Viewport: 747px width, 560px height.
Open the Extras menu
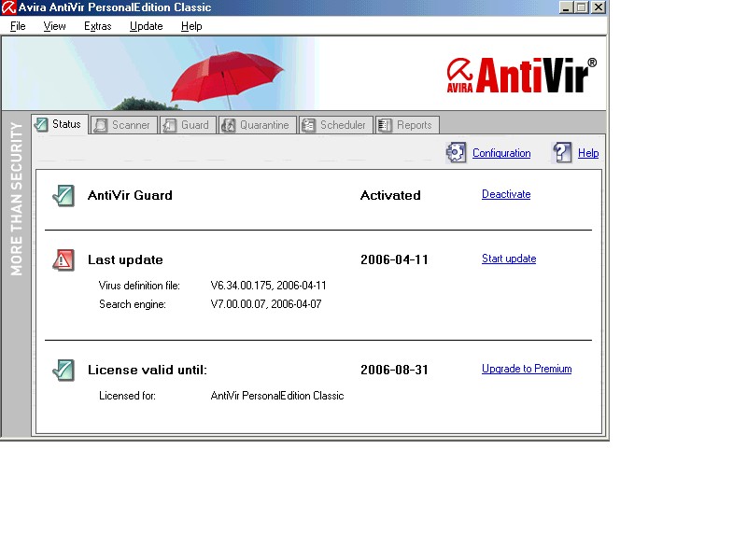tap(98, 26)
